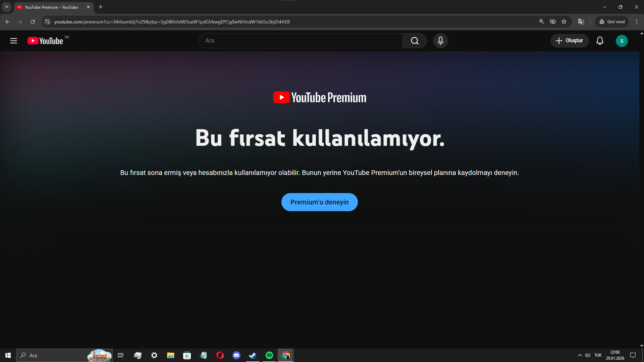
Task: Open Spotify from the taskbar
Action: point(269,355)
